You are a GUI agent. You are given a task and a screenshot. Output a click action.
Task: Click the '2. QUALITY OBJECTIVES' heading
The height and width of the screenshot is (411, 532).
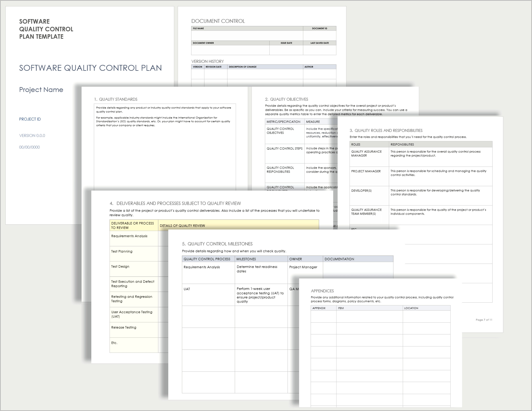pos(286,99)
